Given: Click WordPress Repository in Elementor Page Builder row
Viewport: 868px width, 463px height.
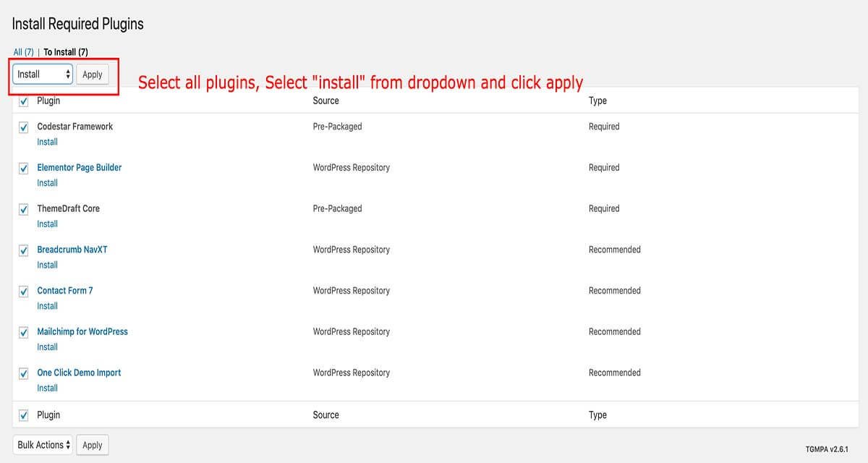Looking at the screenshot, I should [x=352, y=167].
